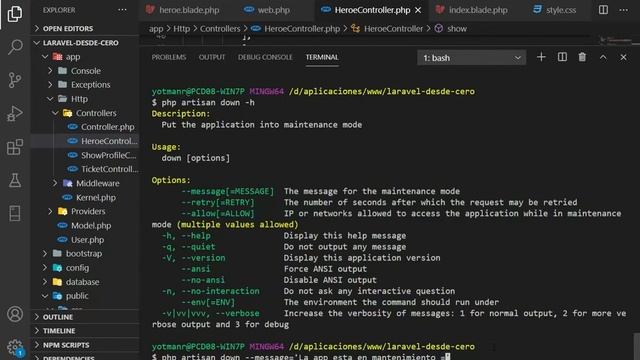Open editor more actions ellipsis
The height and width of the screenshot is (360, 640).
[623, 10]
